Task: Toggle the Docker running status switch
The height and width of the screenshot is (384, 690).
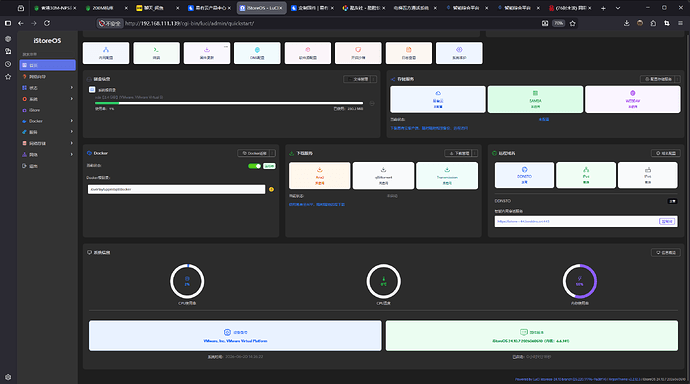Action: click(x=254, y=166)
